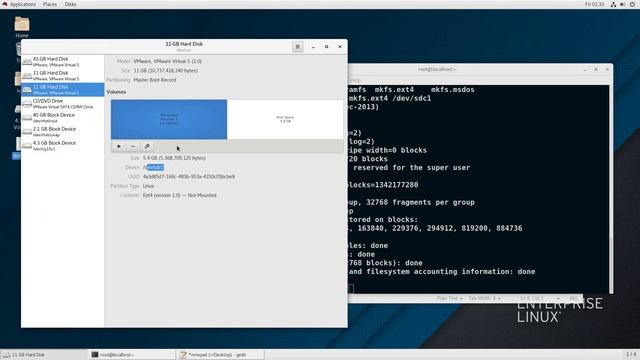Select the blue Partition 1 volume block
Viewport: 640px width, 360px height.
coord(169,119)
